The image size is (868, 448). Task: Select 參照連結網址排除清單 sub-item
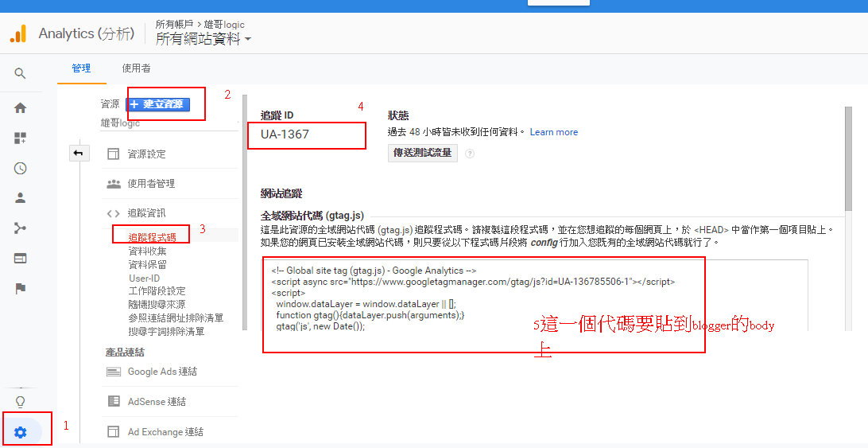pos(176,318)
